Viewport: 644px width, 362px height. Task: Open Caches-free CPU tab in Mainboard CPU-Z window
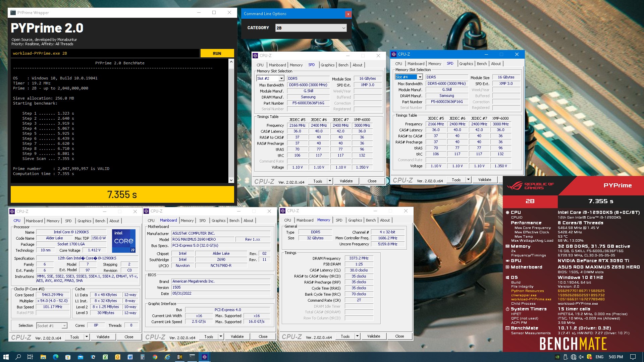click(x=151, y=221)
